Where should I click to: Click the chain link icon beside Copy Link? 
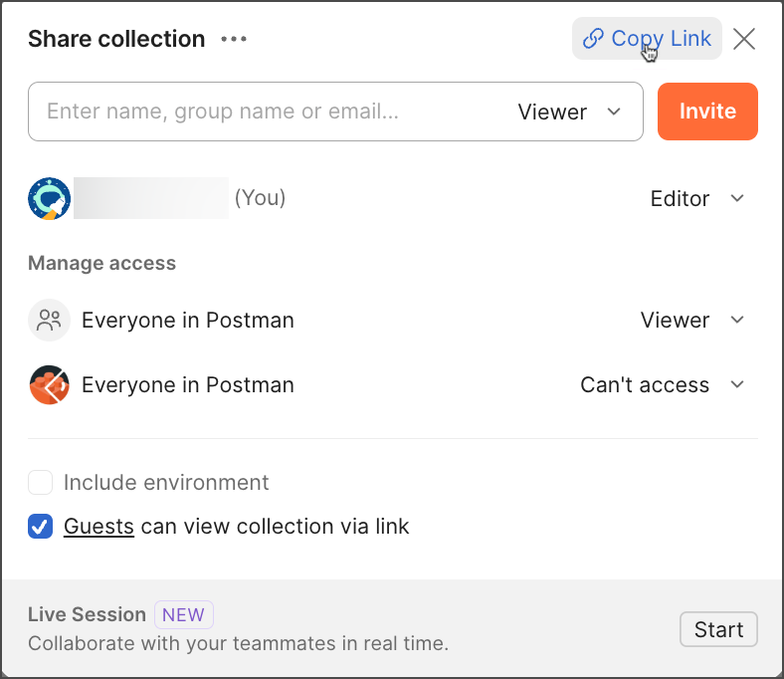point(593,39)
